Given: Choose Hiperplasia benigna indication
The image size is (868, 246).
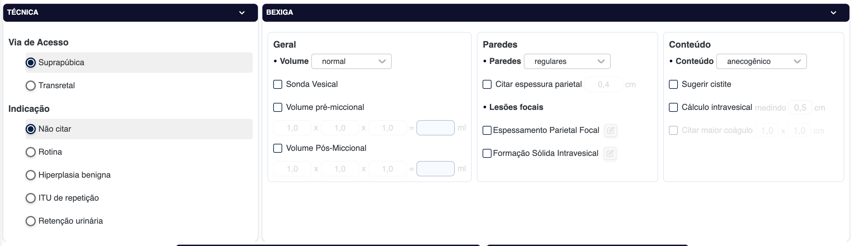Looking at the screenshot, I should pyautogui.click(x=31, y=175).
